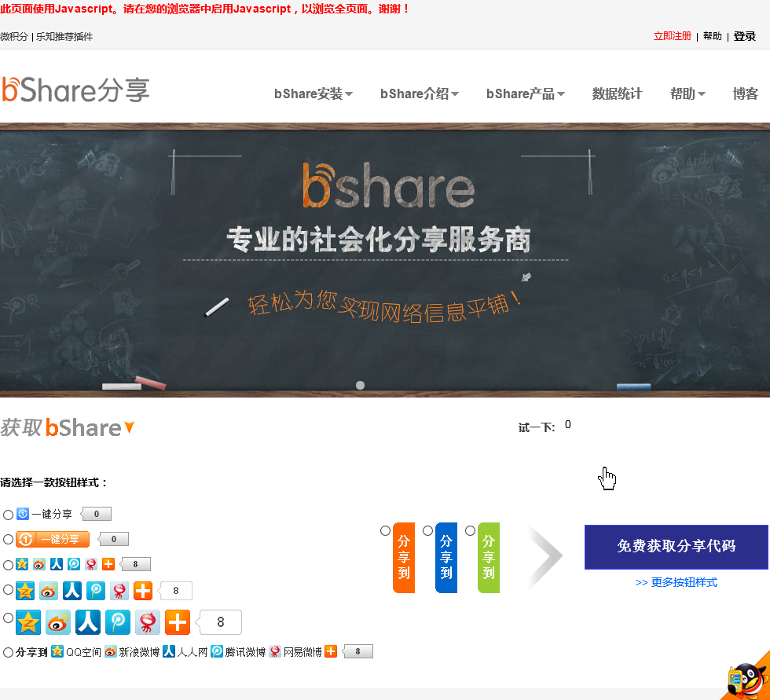
Task: Open the bShare安装 dropdown menu
Action: click(313, 93)
